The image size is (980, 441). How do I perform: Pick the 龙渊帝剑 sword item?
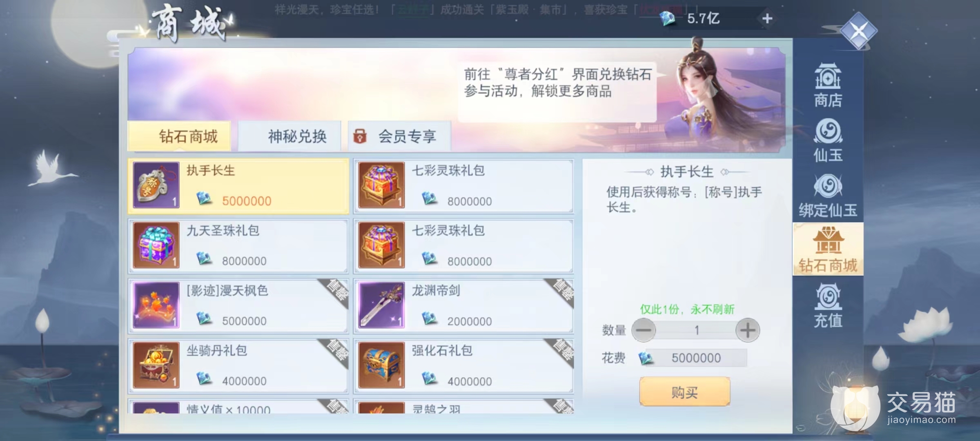pos(463,306)
